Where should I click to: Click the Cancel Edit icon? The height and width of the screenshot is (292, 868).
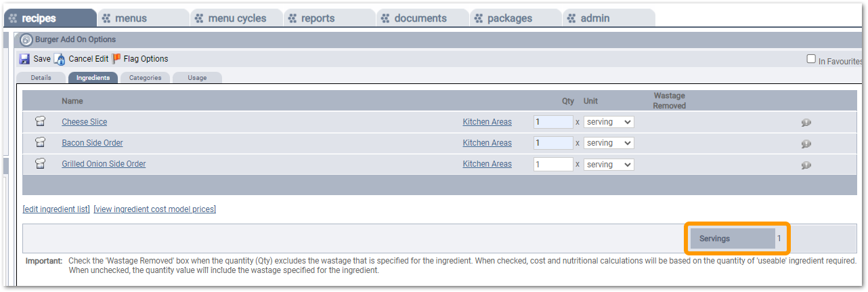(x=60, y=59)
